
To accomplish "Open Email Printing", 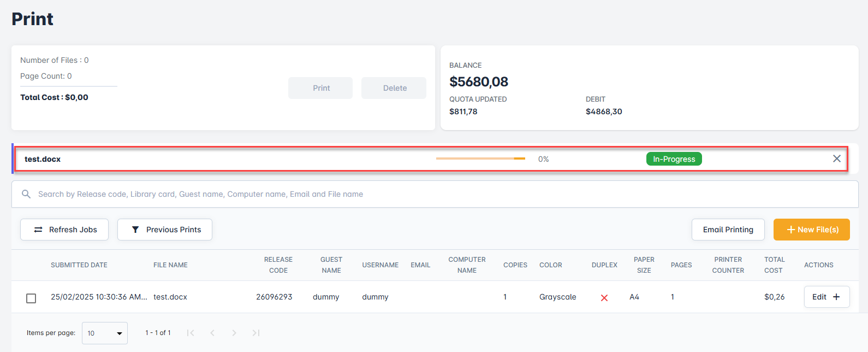I will point(728,230).
